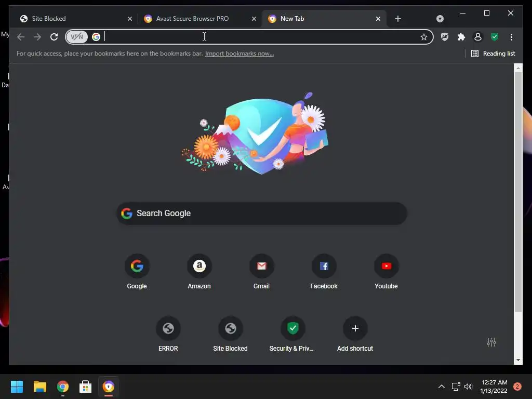Viewport: 532px width, 399px height.
Task: Open the Windows Start menu
Action: point(17,387)
